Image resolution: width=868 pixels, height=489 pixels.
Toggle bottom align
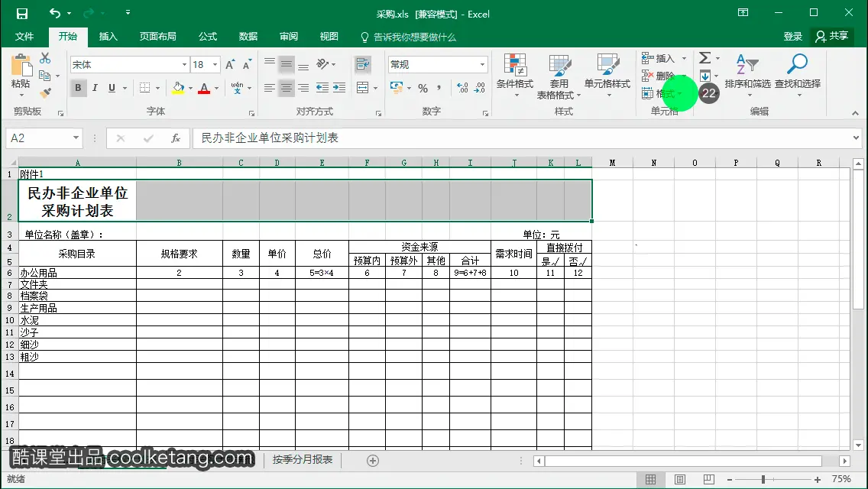coord(303,67)
